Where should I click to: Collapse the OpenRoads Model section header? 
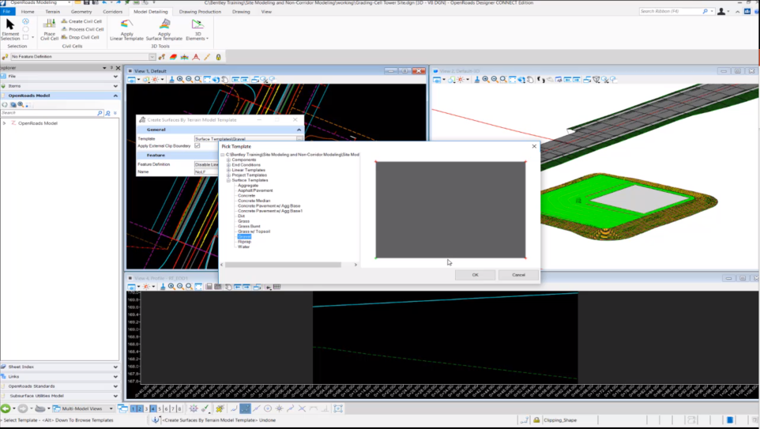coord(60,95)
